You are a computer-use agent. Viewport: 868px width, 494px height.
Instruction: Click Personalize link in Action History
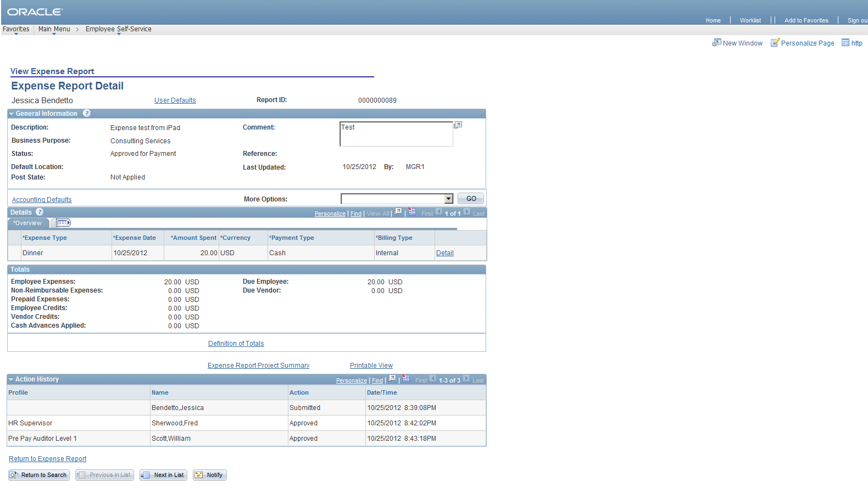click(351, 380)
